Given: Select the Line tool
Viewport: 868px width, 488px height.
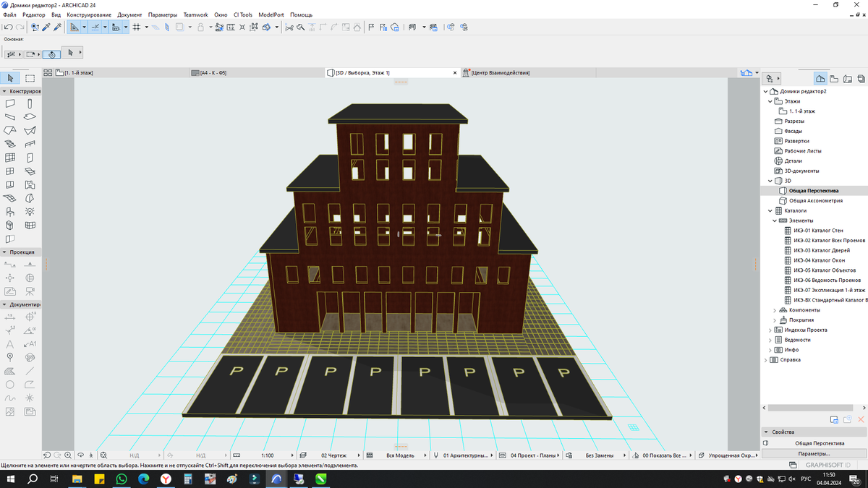Looking at the screenshot, I should pyautogui.click(x=30, y=371).
